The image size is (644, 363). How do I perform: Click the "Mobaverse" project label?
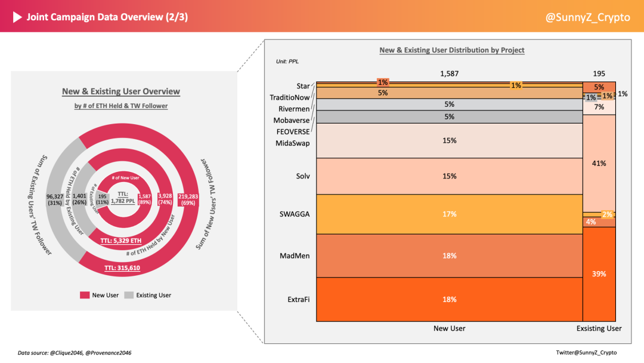pyautogui.click(x=292, y=121)
